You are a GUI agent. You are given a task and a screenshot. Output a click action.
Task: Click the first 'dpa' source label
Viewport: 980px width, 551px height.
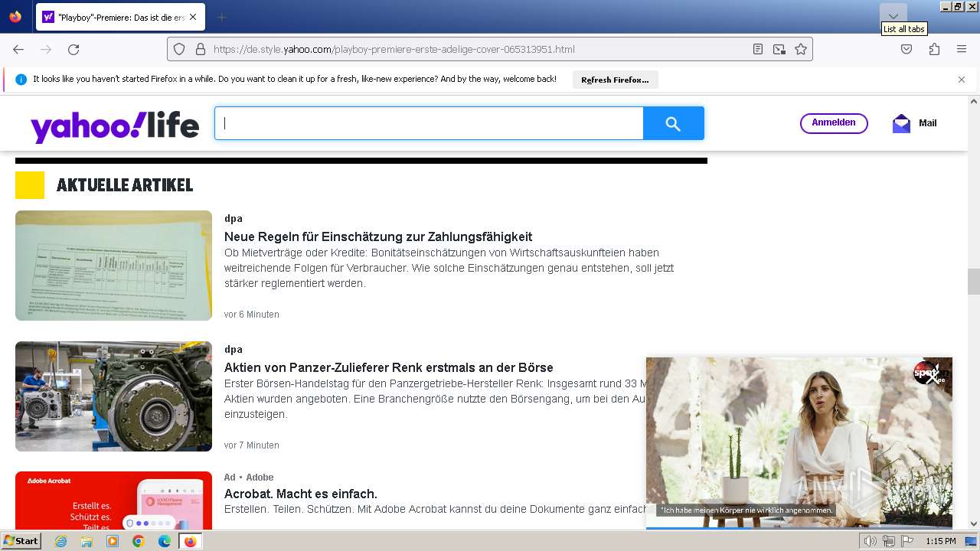(234, 219)
